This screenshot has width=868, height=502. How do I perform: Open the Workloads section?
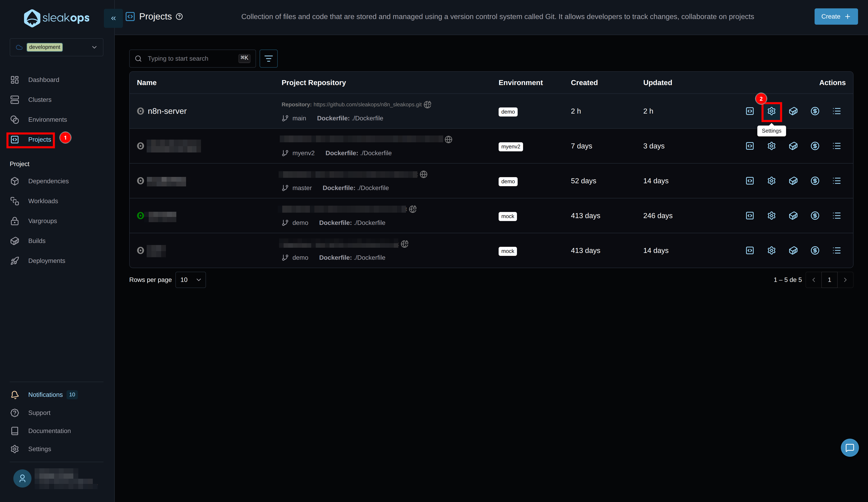pyautogui.click(x=43, y=201)
